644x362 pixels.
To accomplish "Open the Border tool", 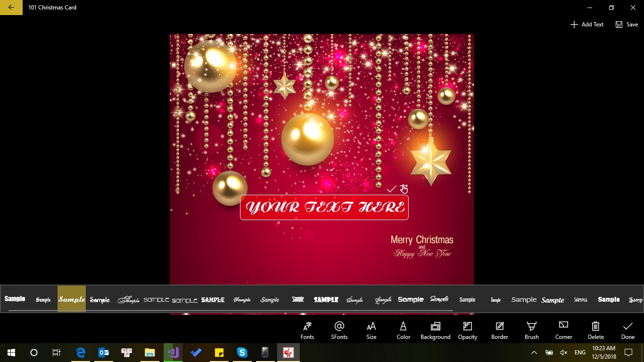I will [499, 330].
